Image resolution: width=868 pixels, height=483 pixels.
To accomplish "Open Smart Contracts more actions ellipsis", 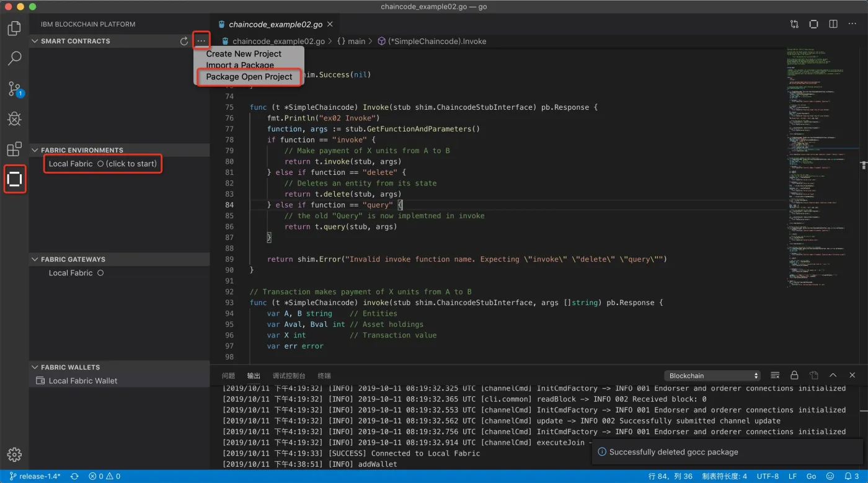I will coord(201,41).
